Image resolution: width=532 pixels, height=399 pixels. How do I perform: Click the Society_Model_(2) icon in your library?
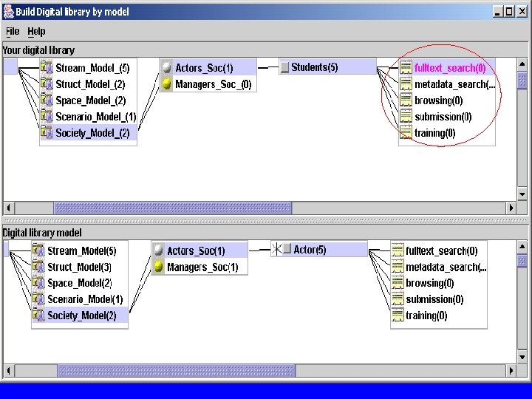(x=47, y=133)
